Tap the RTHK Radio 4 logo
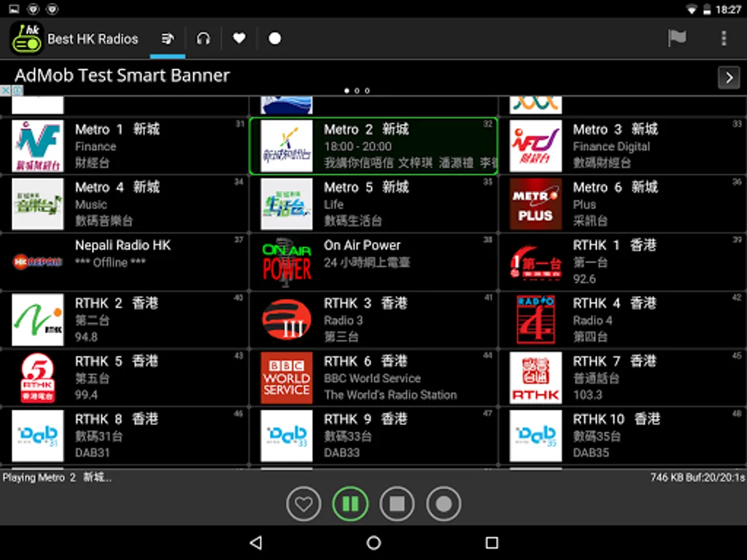 [x=535, y=320]
